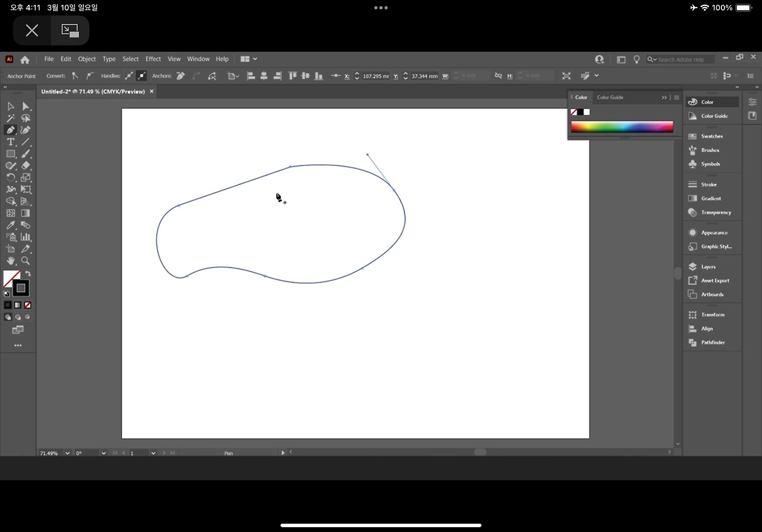
Task: Select the Eyedropper tool
Action: click(x=11, y=225)
